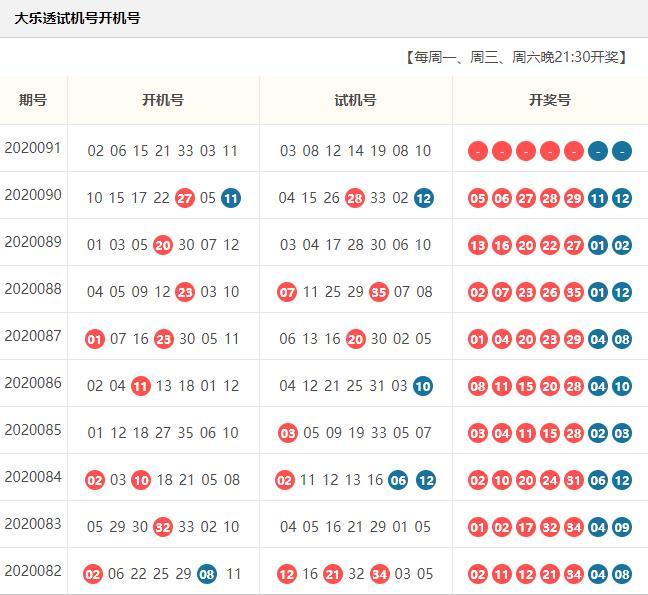The height and width of the screenshot is (595, 648).
Task: Click red ball 26 in 2020088 开奖号
Action: (550, 293)
